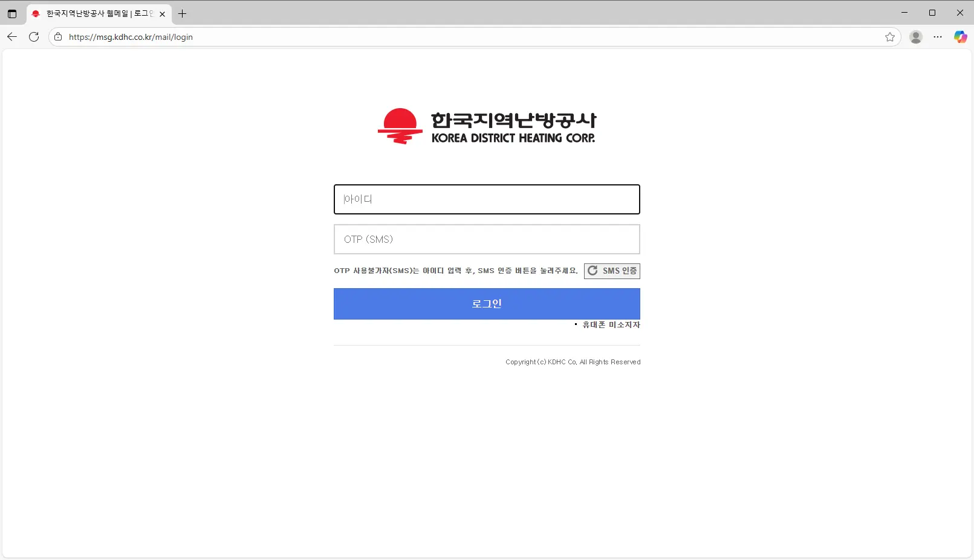974x560 pixels.
Task: Open a new browser tab
Action: (182, 13)
